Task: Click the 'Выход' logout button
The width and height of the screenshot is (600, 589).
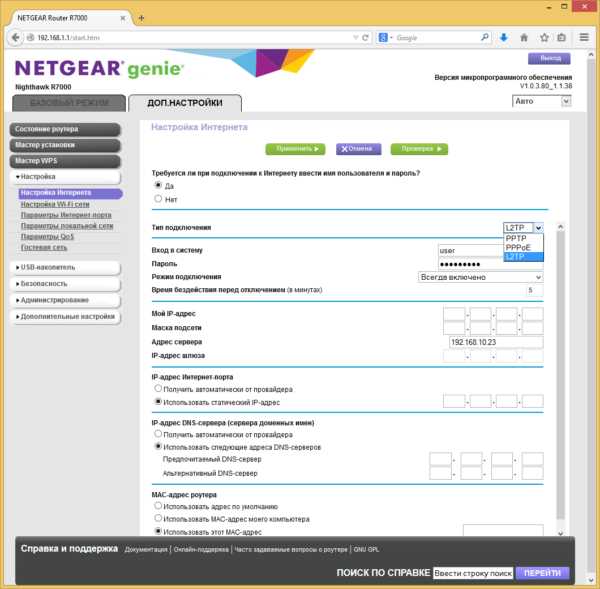Action: (x=549, y=58)
